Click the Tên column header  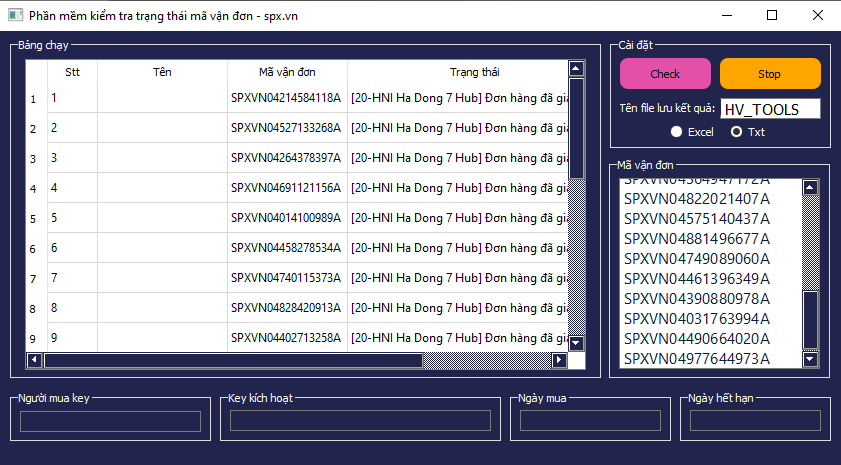162,72
